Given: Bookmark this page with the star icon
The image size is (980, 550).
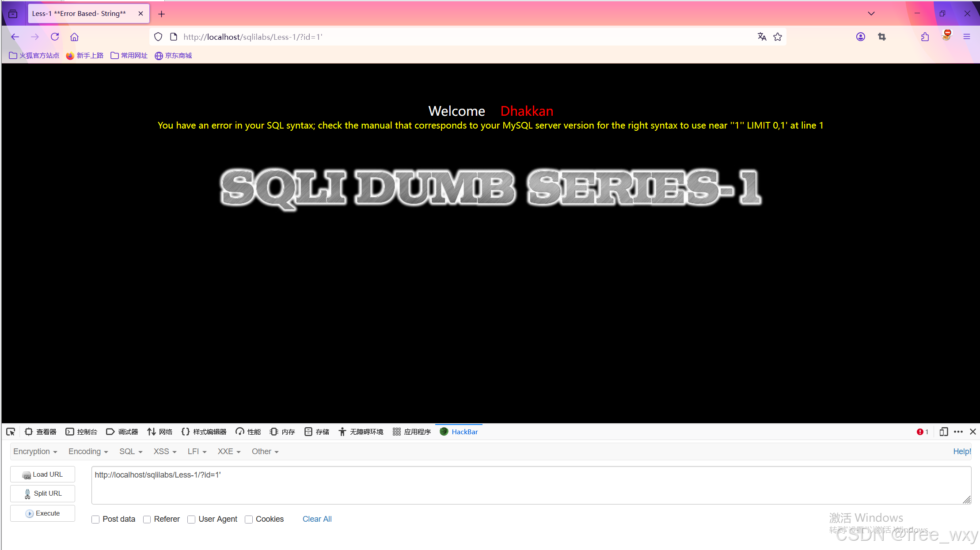Looking at the screenshot, I should coord(778,37).
